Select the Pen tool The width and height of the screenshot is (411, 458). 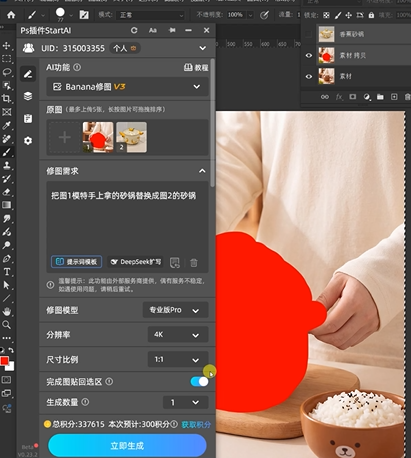pyautogui.click(x=6, y=258)
